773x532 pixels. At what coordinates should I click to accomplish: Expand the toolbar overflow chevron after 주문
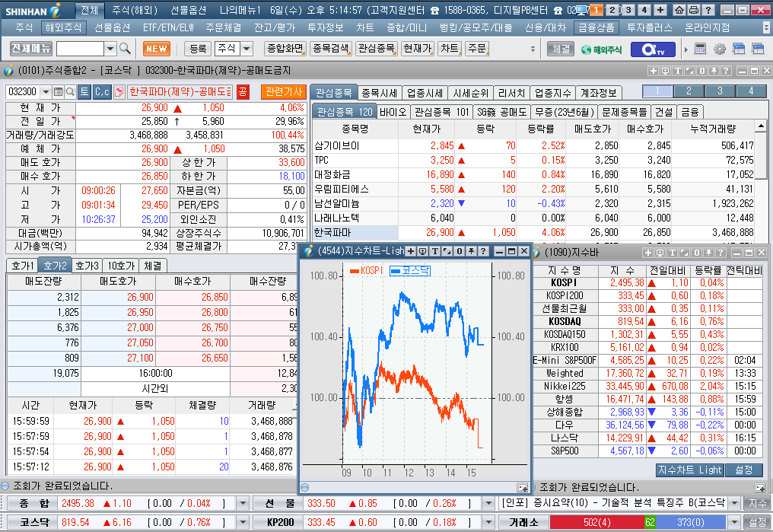click(533, 49)
